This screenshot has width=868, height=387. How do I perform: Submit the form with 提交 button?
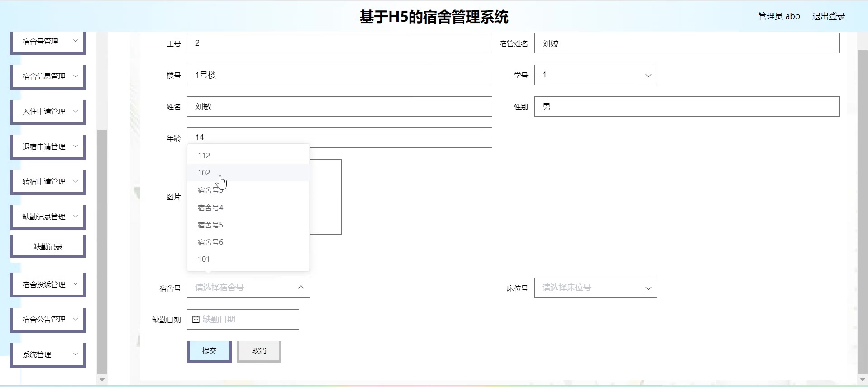click(x=209, y=351)
